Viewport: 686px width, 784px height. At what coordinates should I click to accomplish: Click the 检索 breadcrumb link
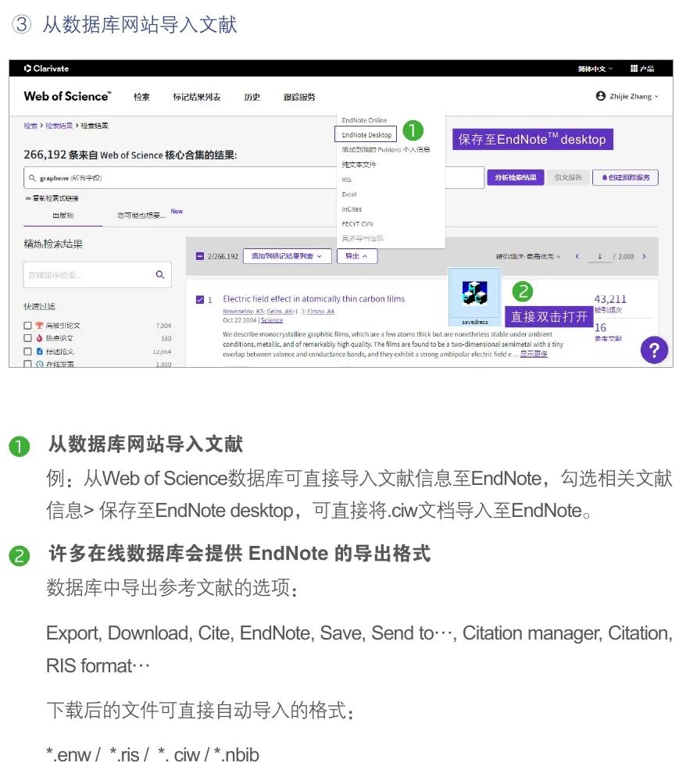tap(30, 126)
